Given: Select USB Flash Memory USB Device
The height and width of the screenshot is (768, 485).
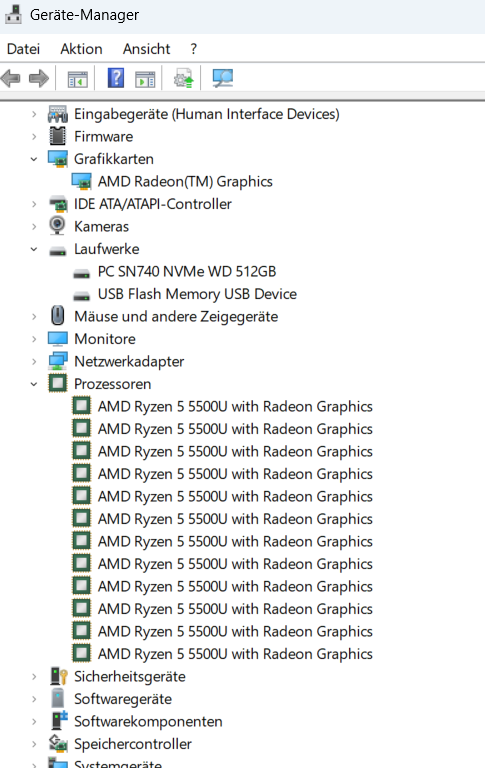Looking at the screenshot, I should 197,294.
